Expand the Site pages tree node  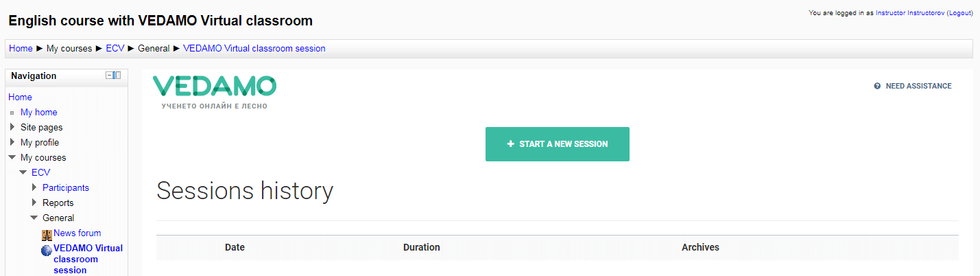pyautogui.click(x=12, y=127)
